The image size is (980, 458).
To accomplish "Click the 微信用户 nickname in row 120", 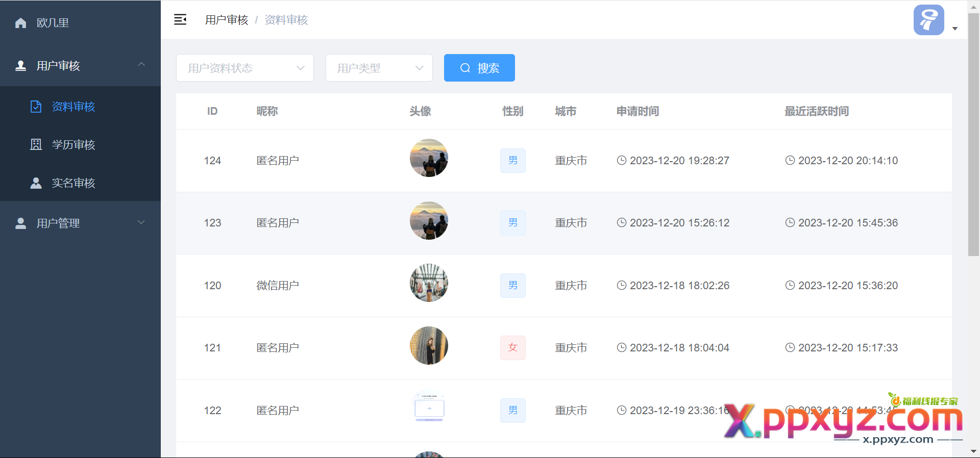I will click(278, 286).
